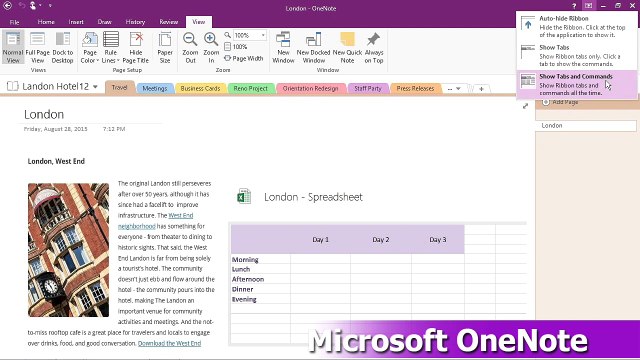Image resolution: width=640 pixels, height=360 pixels.
Task: Click the Morning row label
Action: [x=245, y=259]
